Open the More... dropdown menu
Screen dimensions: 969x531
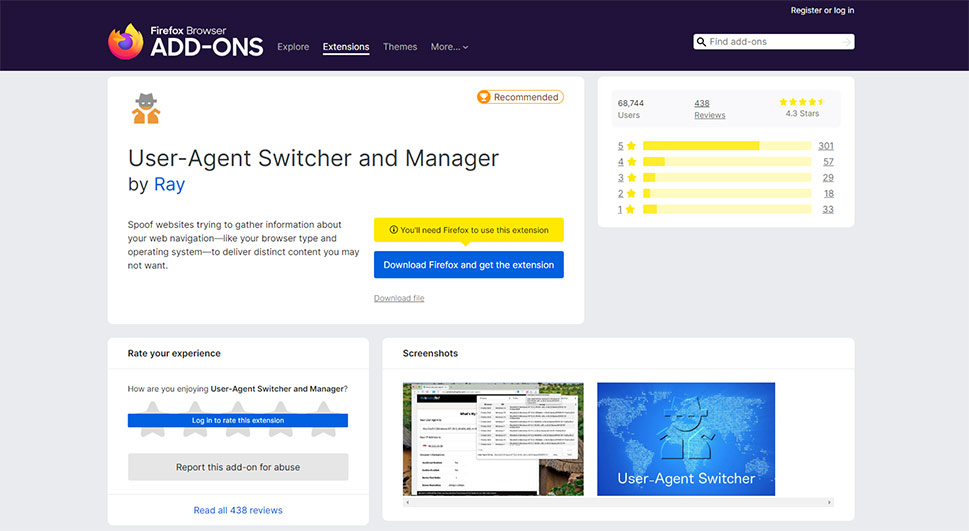449,47
